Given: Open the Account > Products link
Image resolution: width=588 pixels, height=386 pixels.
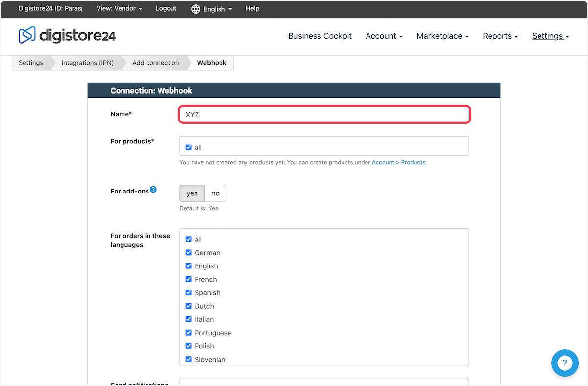Looking at the screenshot, I should click(x=398, y=162).
